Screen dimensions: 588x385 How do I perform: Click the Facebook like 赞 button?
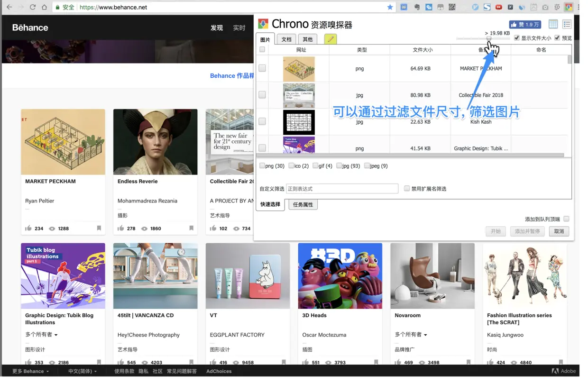coord(525,24)
